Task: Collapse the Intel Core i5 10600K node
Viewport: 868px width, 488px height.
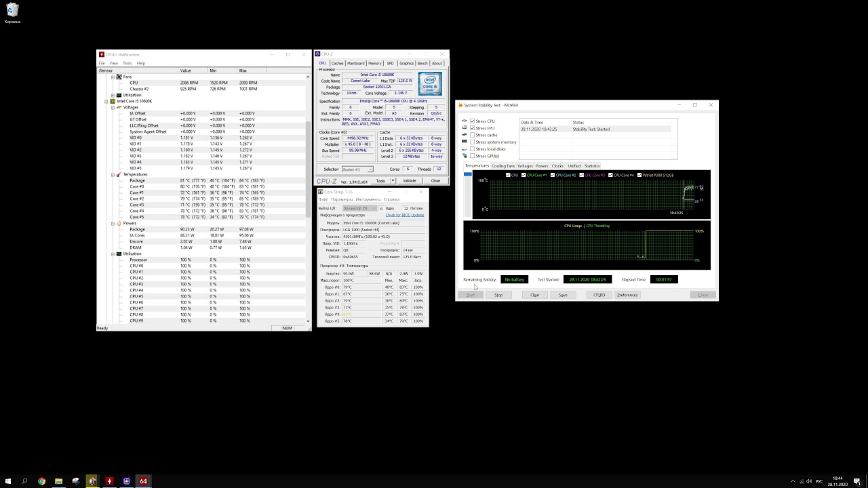Action: [x=106, y=101]
